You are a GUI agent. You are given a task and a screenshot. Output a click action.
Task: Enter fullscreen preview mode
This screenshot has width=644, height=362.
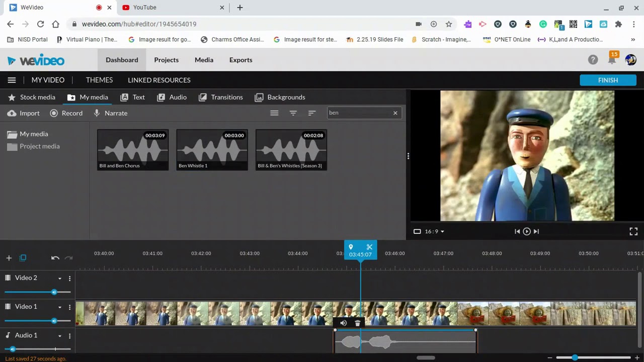(633, 231)
